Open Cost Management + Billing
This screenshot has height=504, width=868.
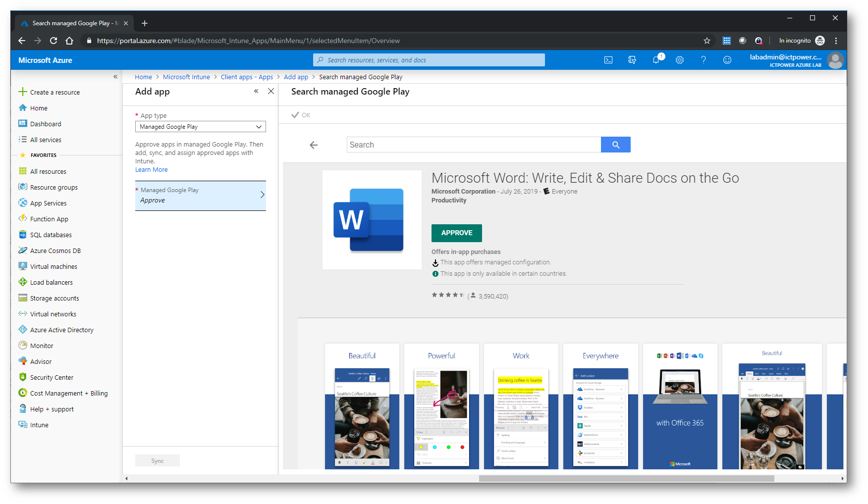click(x=63, y=393)
